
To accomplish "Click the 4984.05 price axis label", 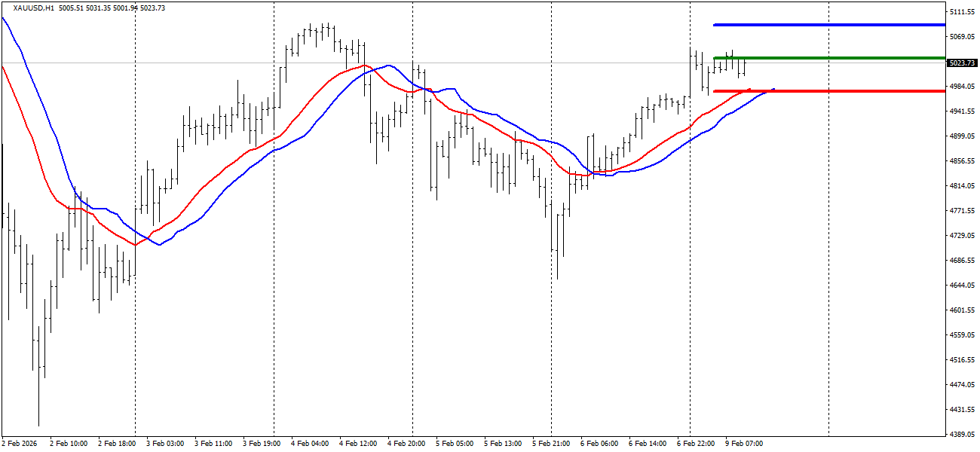I will [x=963, y=87].
